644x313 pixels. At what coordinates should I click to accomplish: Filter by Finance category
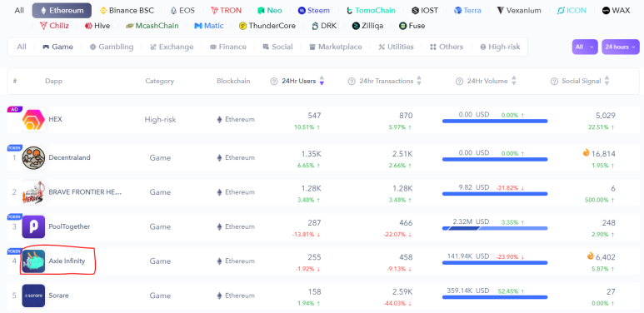(228, 47)
